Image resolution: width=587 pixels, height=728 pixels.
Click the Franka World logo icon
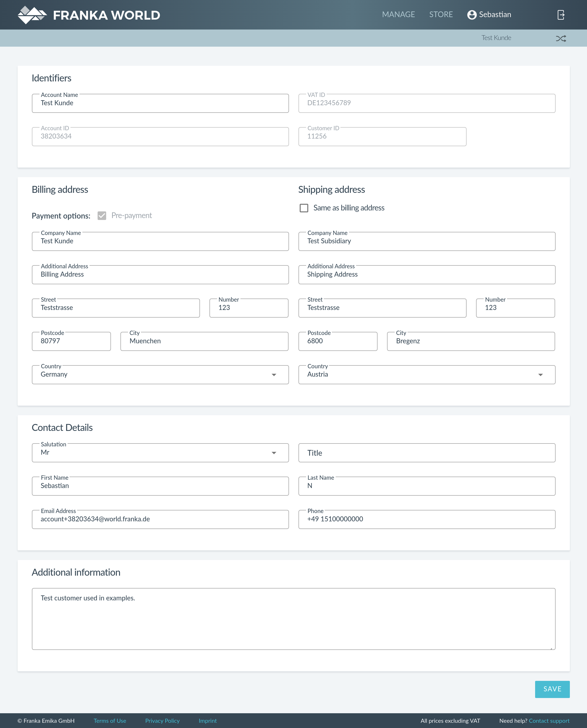pos(32,15)
